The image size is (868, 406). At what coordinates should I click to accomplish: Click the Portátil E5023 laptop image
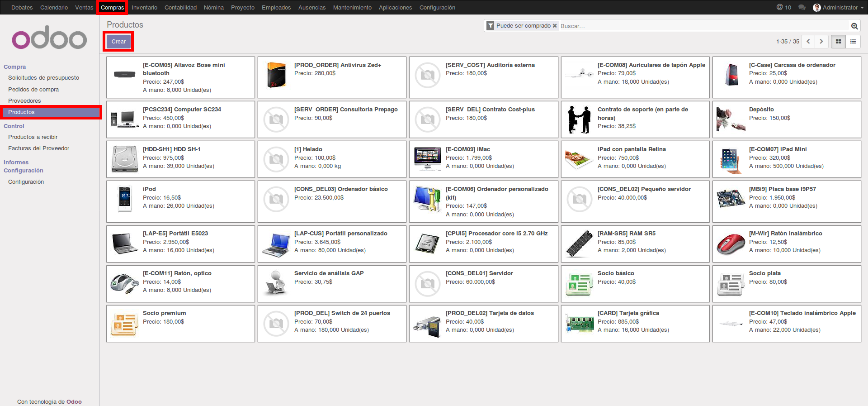tap(125, 244)
